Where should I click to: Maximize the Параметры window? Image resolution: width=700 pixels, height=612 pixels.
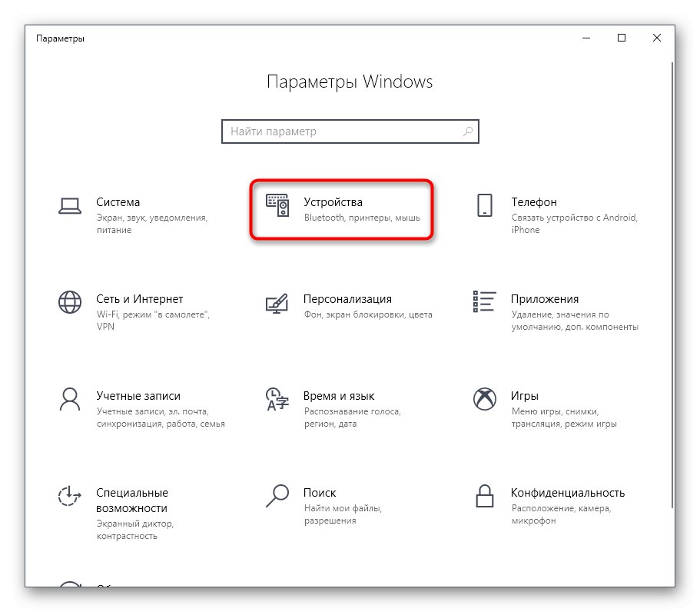click(x=622, y=38)
